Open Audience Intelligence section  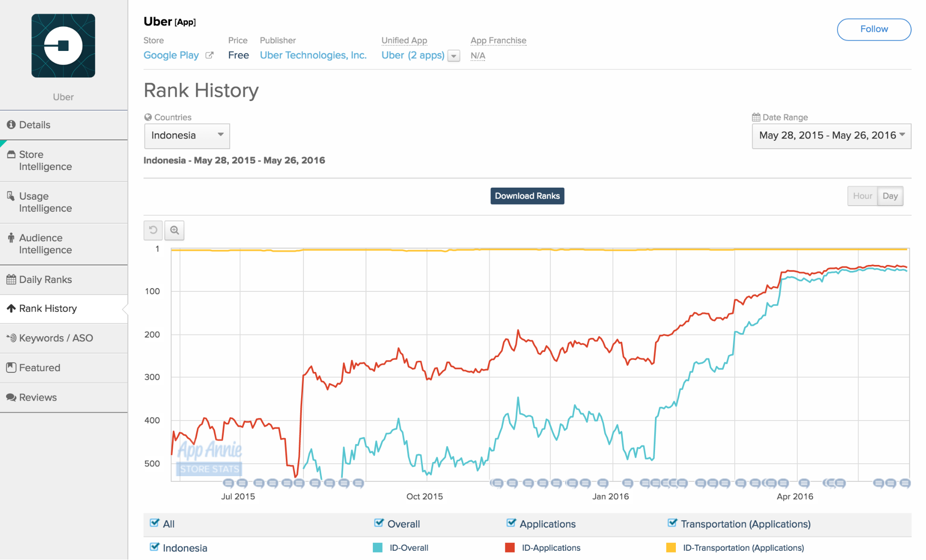[x=64, y=244]
